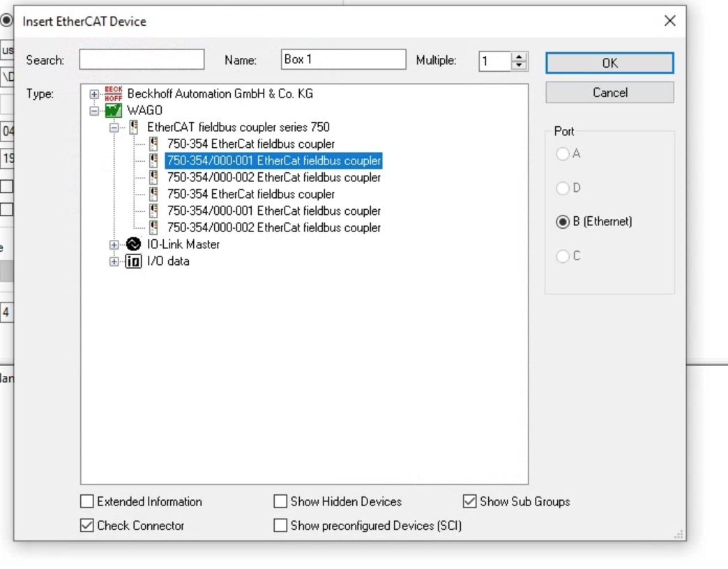Uncheck the Check Connector checkbox
This screenshot has width=728, height=569.
pyautogui.click(x=87, y=525)
